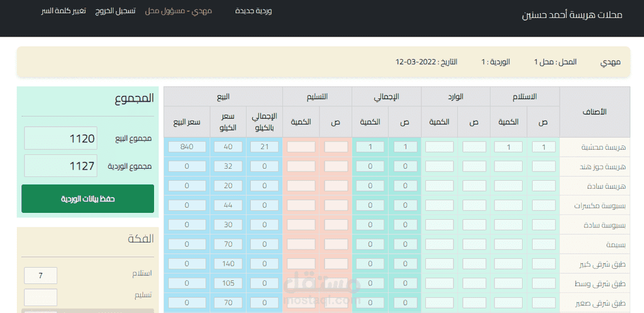Click سعر الكيلو field showing 105
Viewport: 644px width, 313px height.
228,283
